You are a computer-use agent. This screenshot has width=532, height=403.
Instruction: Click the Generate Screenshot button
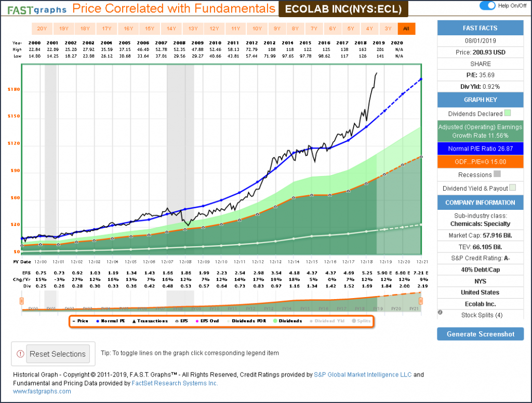pos(480,334)
